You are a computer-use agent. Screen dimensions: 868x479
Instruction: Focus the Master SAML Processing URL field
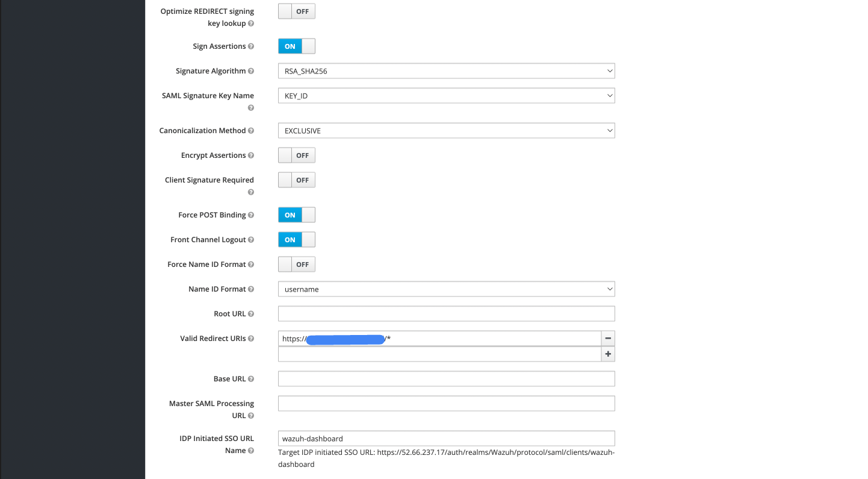pos(446,404)
